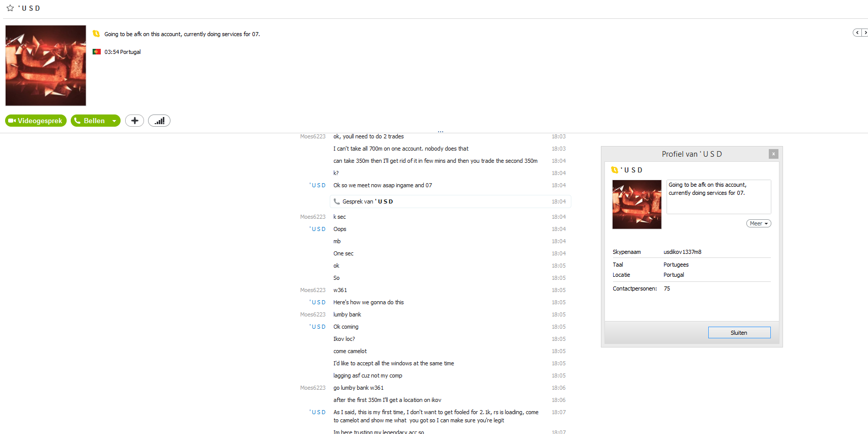Click message 'Ok so we meet now asap ingame'
The image size is (868, 434).
(383, 185)
